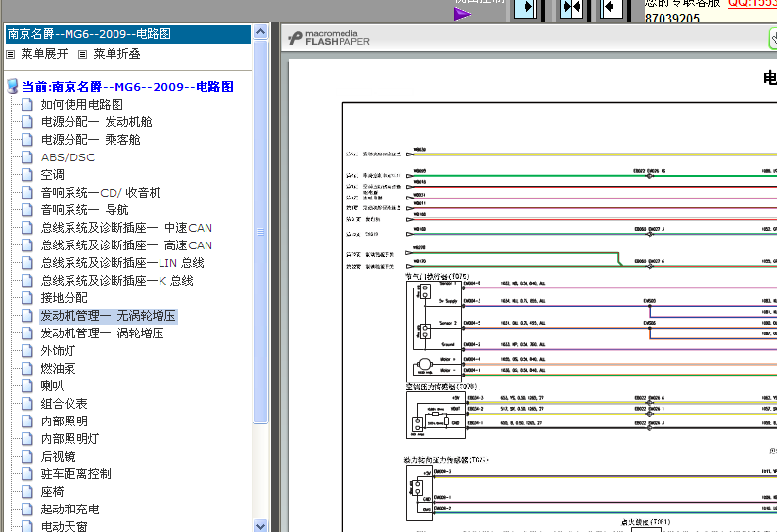Select ABS/DSC circuit diagram
777x532 pixels.
68,157
